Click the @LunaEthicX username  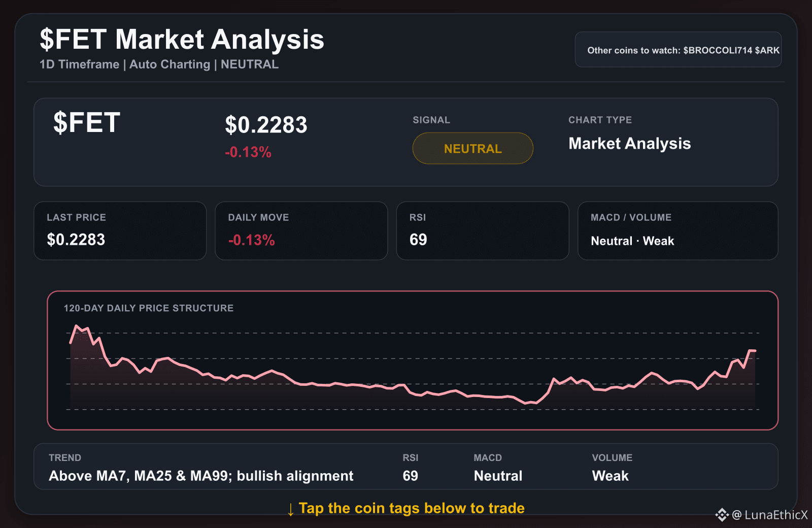(x=770, y=515)
